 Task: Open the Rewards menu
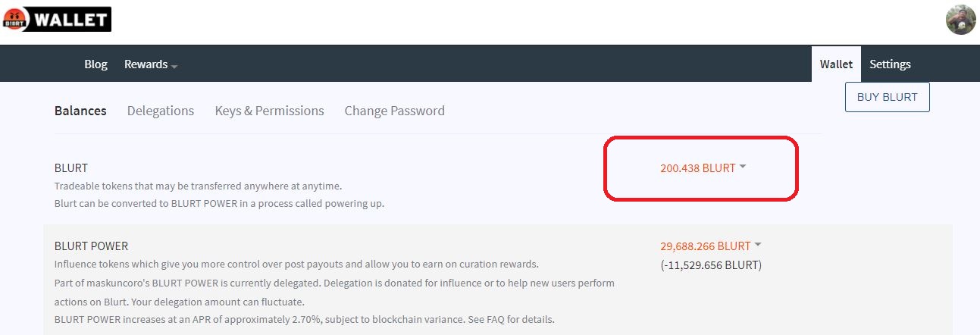(146, 64)
